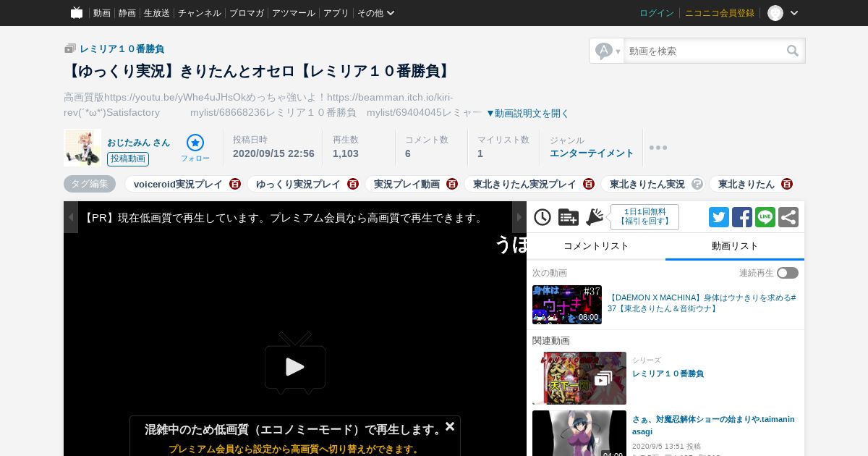Image resolution: width=868 pixels, height=456 pixels.
Task: Open dictionary icon for 東北きりたん tag
Action: pos(787,184)
